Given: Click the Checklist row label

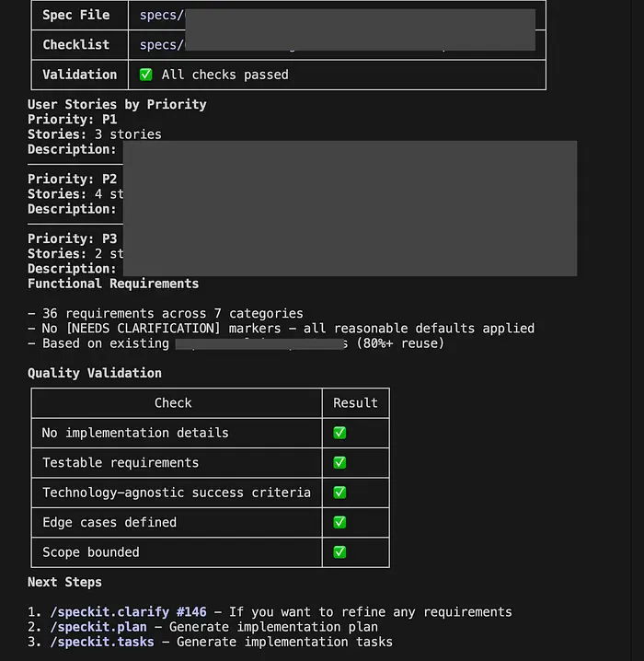Looking at the screenshot, I should click(75, 44).
